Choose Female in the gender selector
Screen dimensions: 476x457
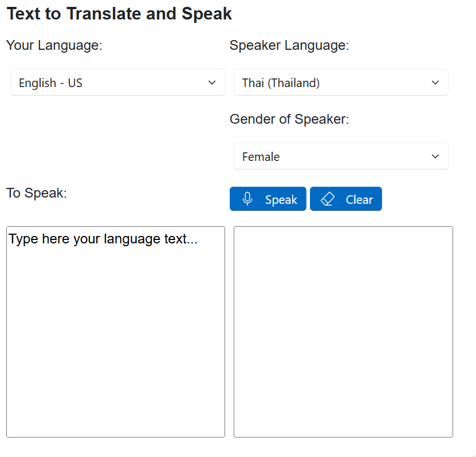341,156
